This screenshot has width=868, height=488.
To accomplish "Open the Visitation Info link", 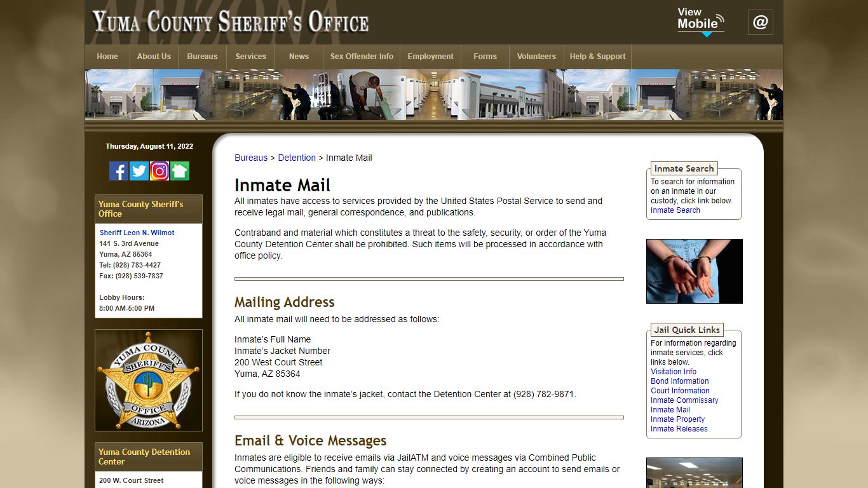I will (674, 372).
